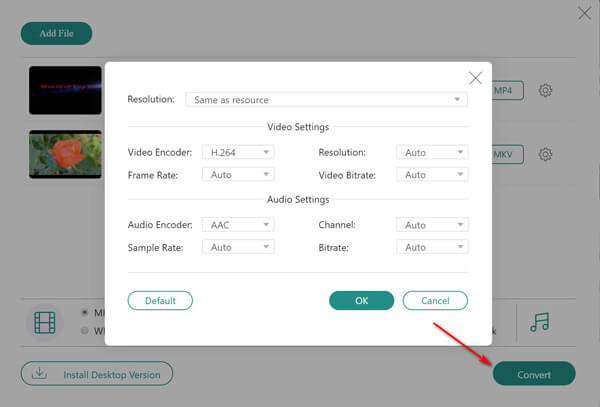600x407 pixels.
Task: Click the Default button
Action: (x=160, y=300)
